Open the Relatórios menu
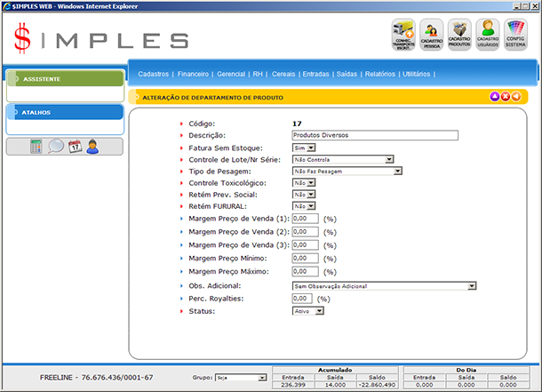Screen dimensions: 542x392 [x=379, y=74]
